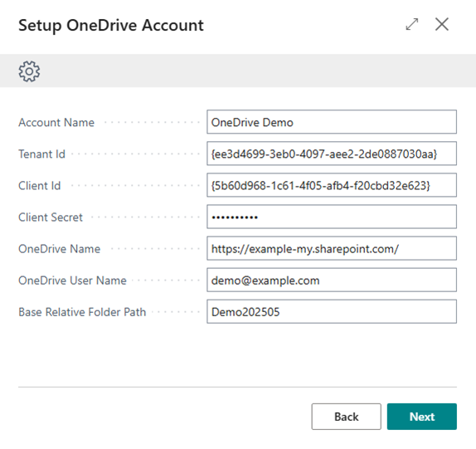Viewport: 476px width, 449px height.
Task: Go to the previous step with Back
Action: (x=346, y=417)
